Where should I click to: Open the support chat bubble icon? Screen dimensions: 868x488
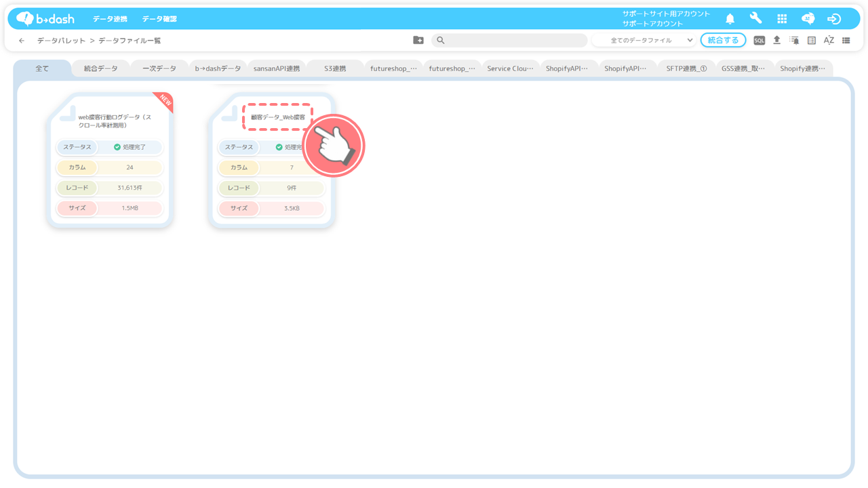[x=808, y=19]
